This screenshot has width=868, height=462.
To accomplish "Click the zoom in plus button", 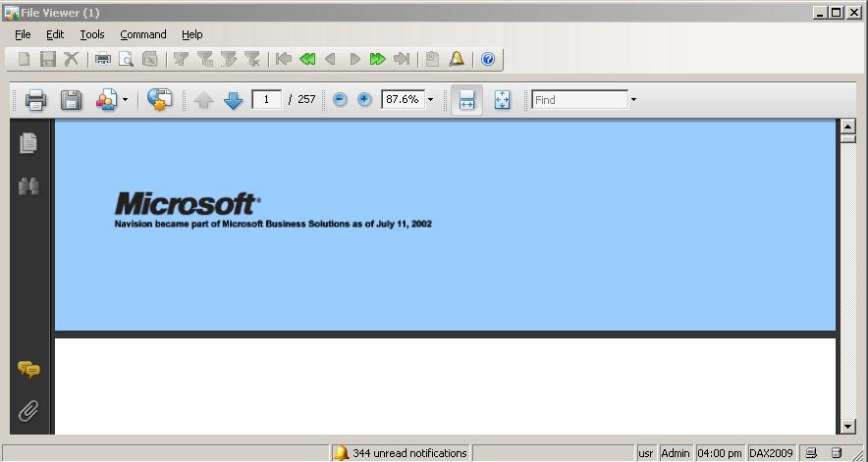I will point(364,100).
